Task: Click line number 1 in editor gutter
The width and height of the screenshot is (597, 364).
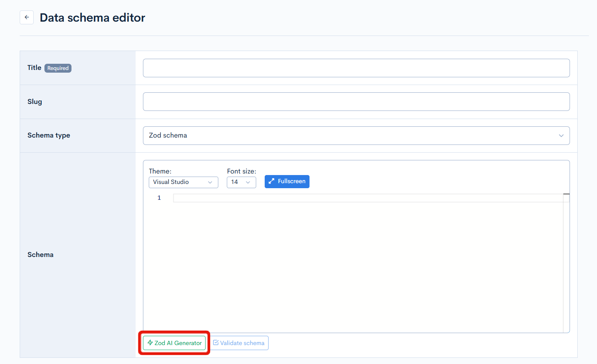Action: (159, 198)
